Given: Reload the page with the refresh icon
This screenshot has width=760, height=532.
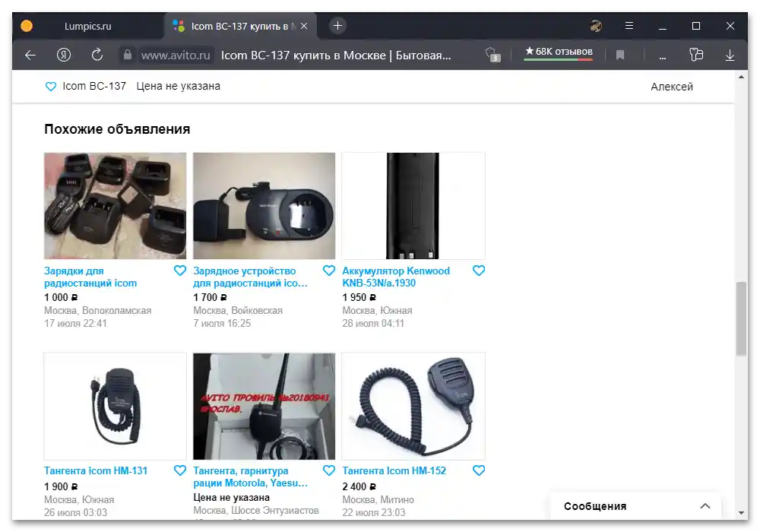Looking at the screenshot, I should (x=97, y=55).
